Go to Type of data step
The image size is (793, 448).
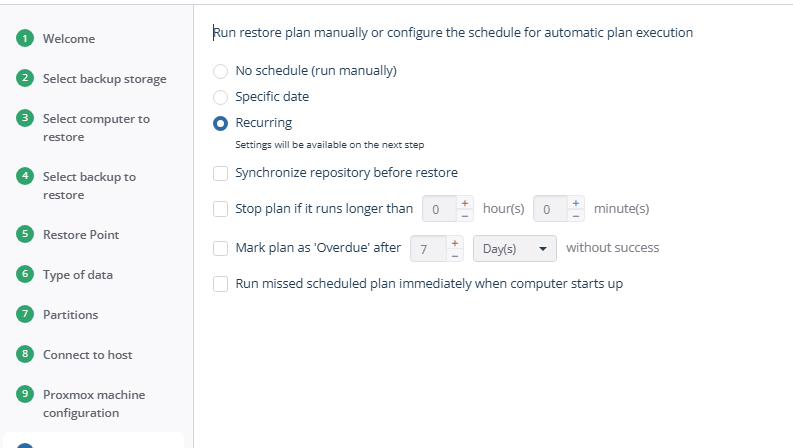(x=78, y=275)
